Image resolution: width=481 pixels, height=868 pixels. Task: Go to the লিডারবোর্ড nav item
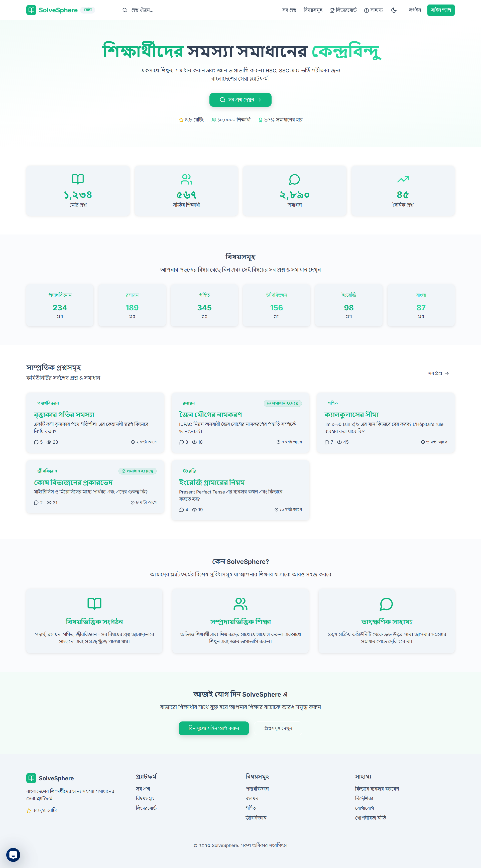tap(343, 10)
